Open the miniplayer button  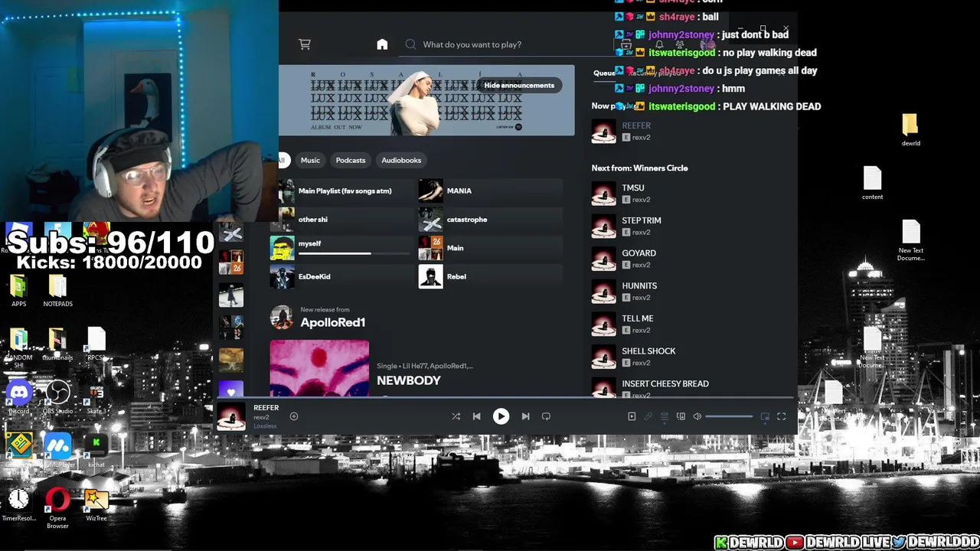click(765, 416)
